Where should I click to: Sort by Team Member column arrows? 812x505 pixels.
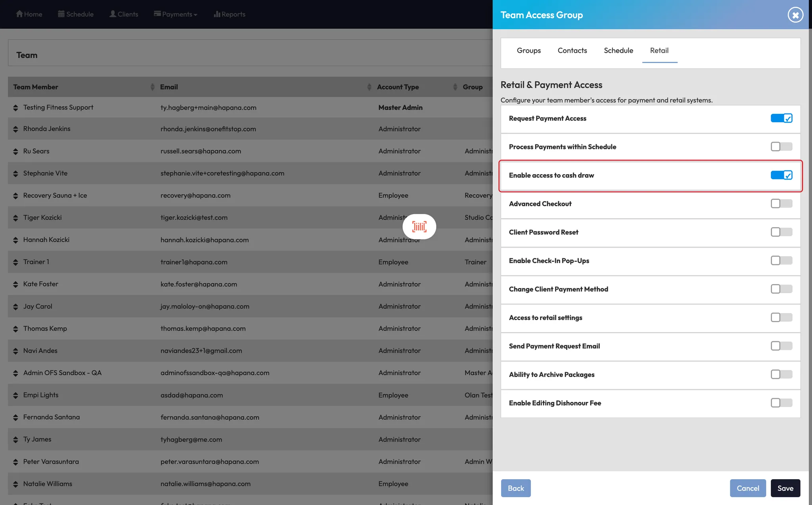tap(152, 87)
